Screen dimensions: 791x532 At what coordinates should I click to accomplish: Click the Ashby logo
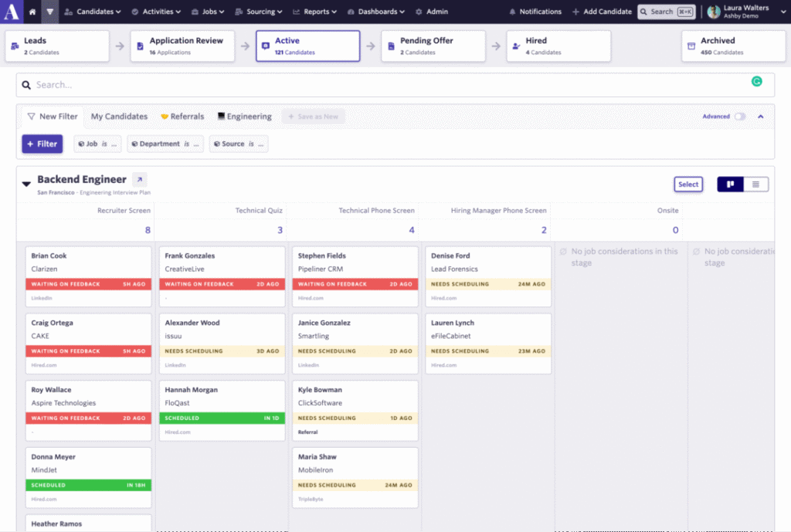pyautogui.click(x=12, y=11)
